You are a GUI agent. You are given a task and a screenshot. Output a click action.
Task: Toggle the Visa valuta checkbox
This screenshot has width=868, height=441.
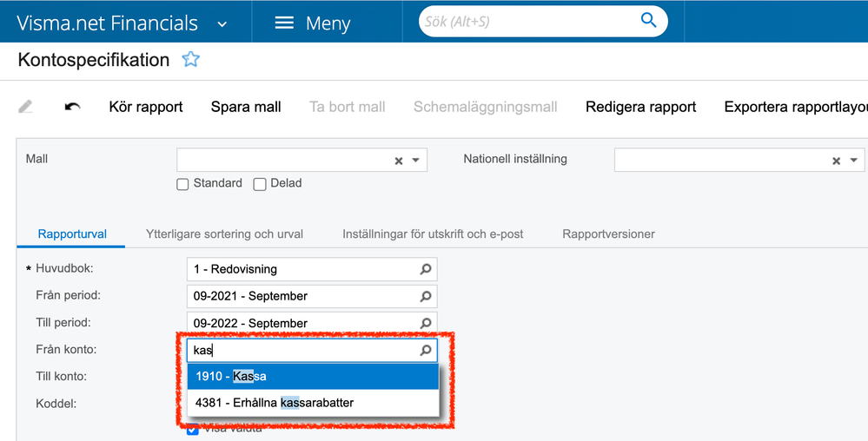click(193, 429)
